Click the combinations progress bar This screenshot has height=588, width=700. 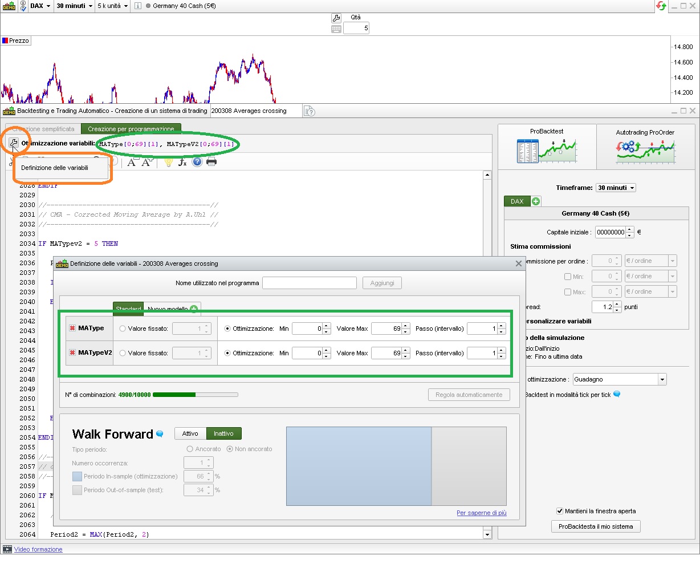[196, 395]
